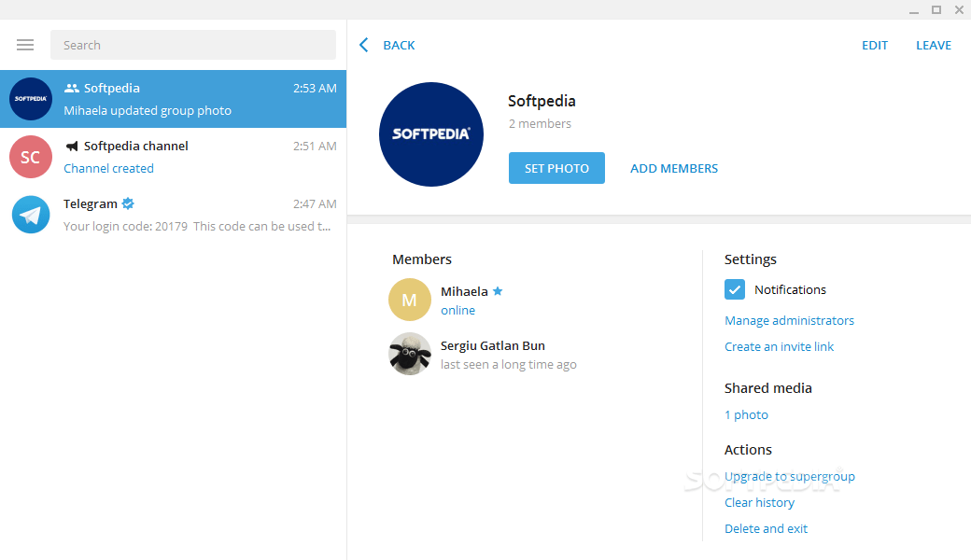The width and height of the screenshot is (971, 560).
Task: Open the large Softpedia group photo
Action: [431, 134]
